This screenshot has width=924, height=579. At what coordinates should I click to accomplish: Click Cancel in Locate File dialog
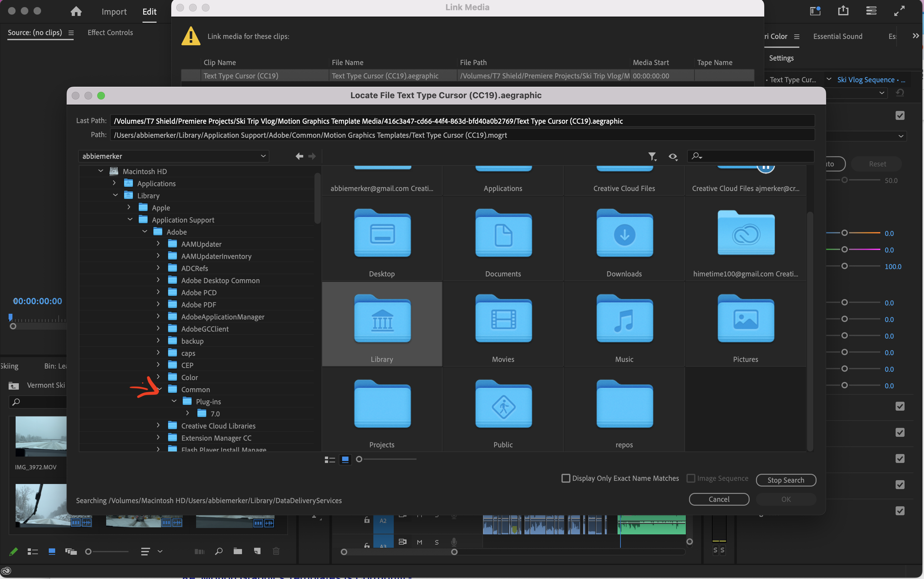click(719, 499)
